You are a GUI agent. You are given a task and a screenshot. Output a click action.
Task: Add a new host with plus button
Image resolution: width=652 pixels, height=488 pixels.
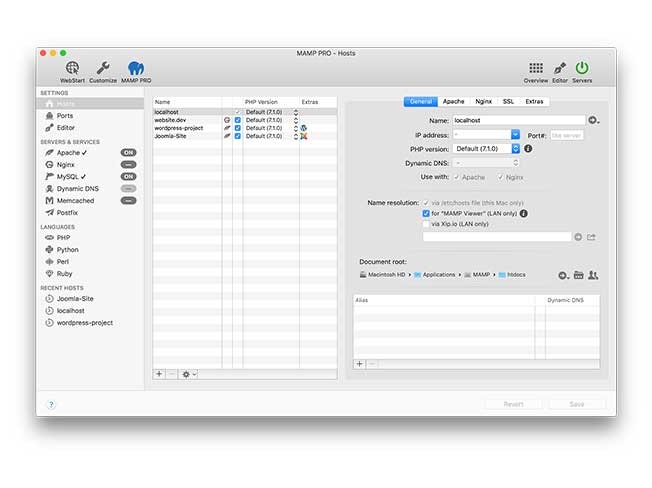[x=159, y=374]
